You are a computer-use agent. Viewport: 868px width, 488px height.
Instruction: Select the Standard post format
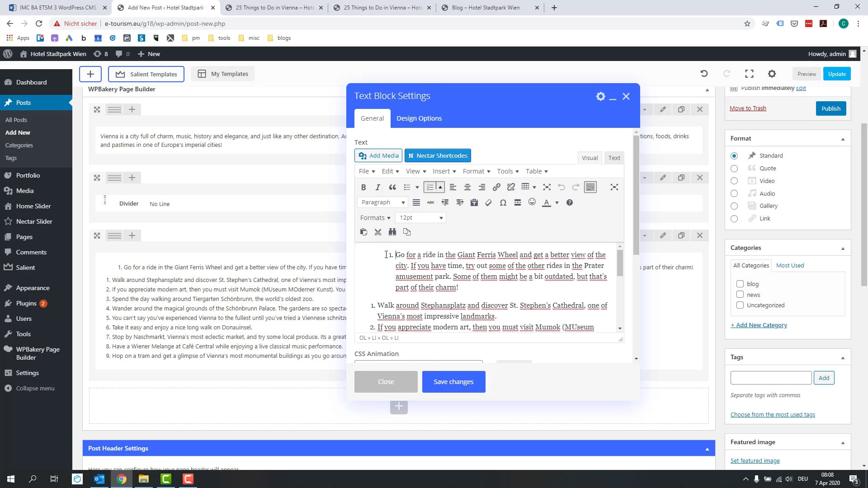tap(734, 156)
